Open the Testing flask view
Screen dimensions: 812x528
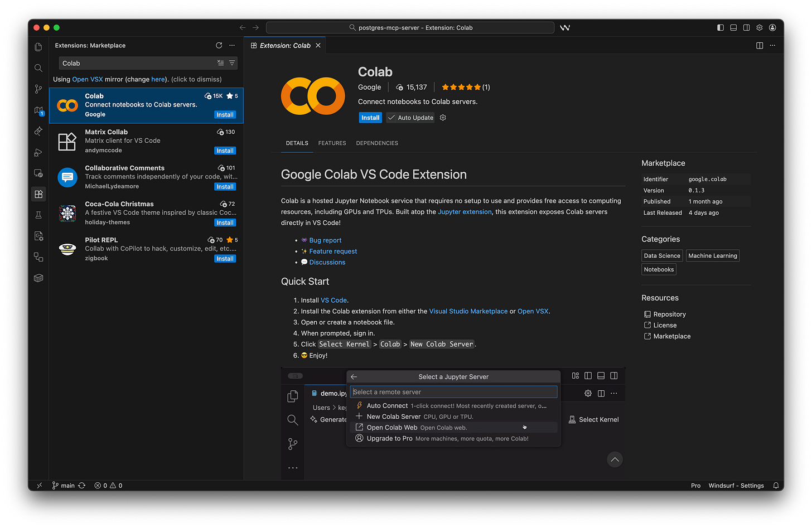[x=38, y=215]
